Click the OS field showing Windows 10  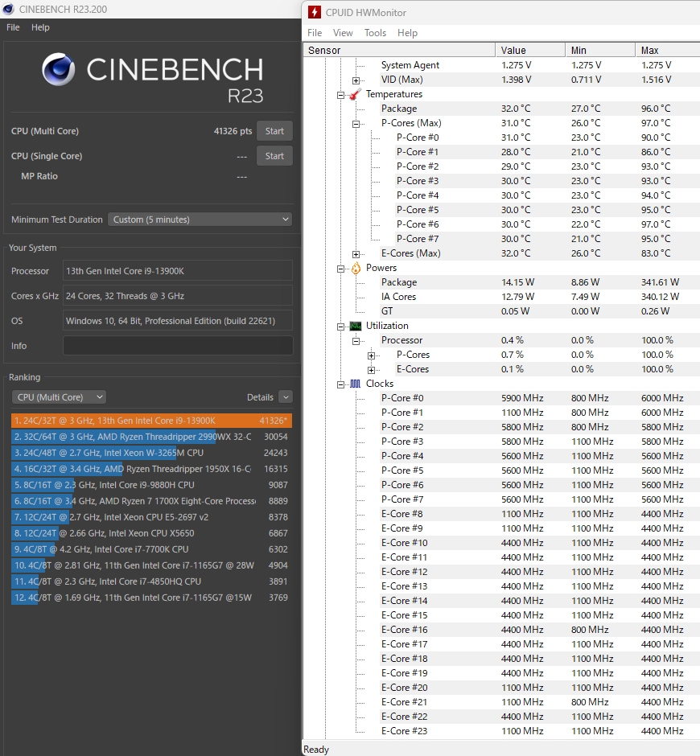(178, 321)
